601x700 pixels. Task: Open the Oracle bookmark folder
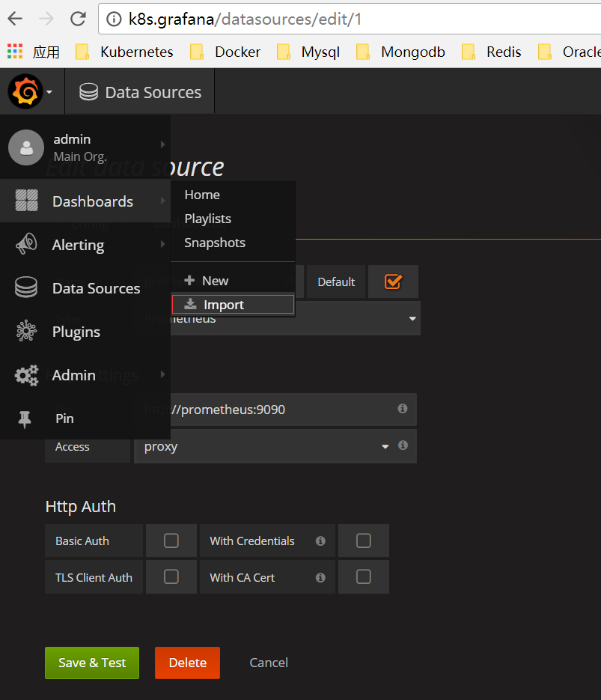569,52
